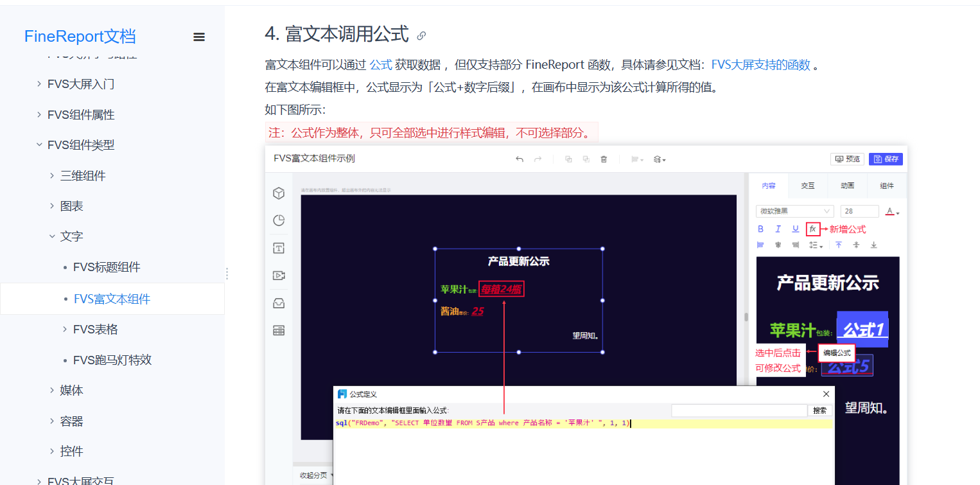This screenshot has width=980, height=485.
Task: Click the 搜索 button in formula dialog
Action: [x=820, y=410]
